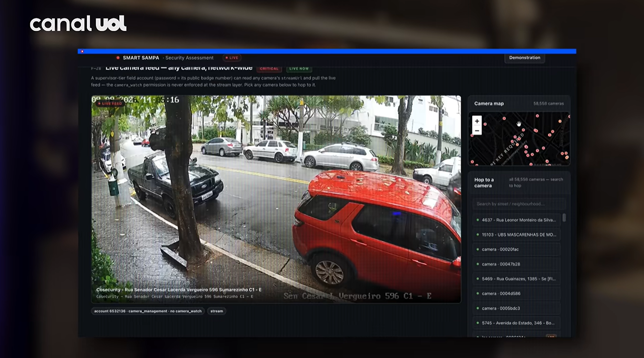Select camera 0004d586
This screenshot has width=644, height=358.
[517, 294]
